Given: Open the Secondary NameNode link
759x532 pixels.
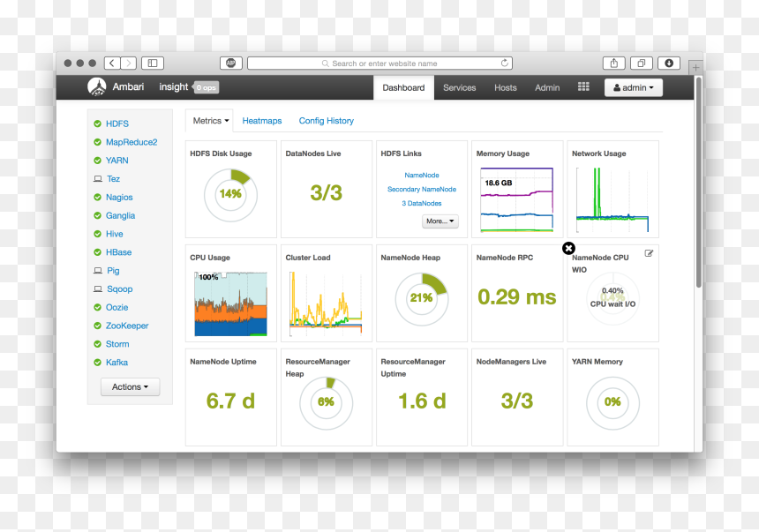Looking at the screenshot, I should pyautogui.click(x=422, y=190).
